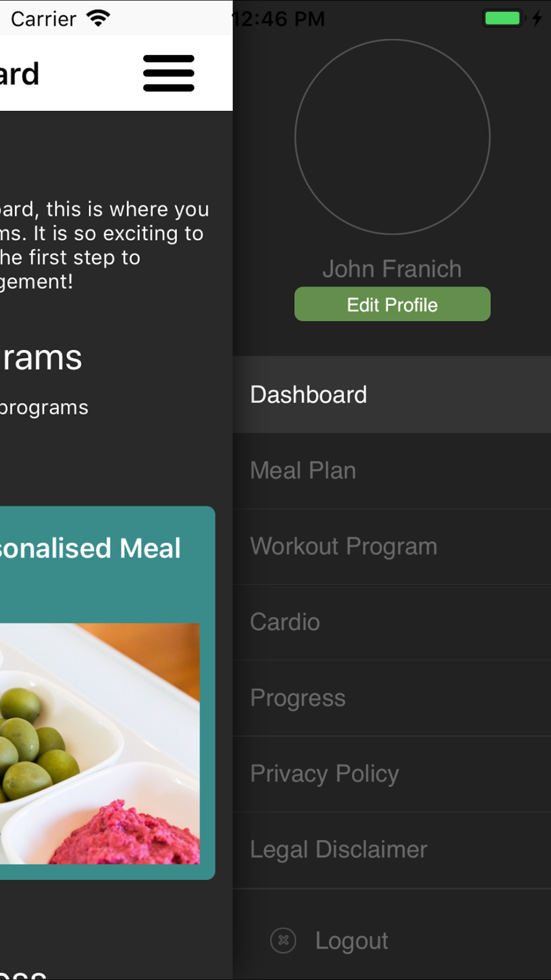Screen dimensions: 551x980
Task: View the Progress page
Action: [x=392, y=698]
